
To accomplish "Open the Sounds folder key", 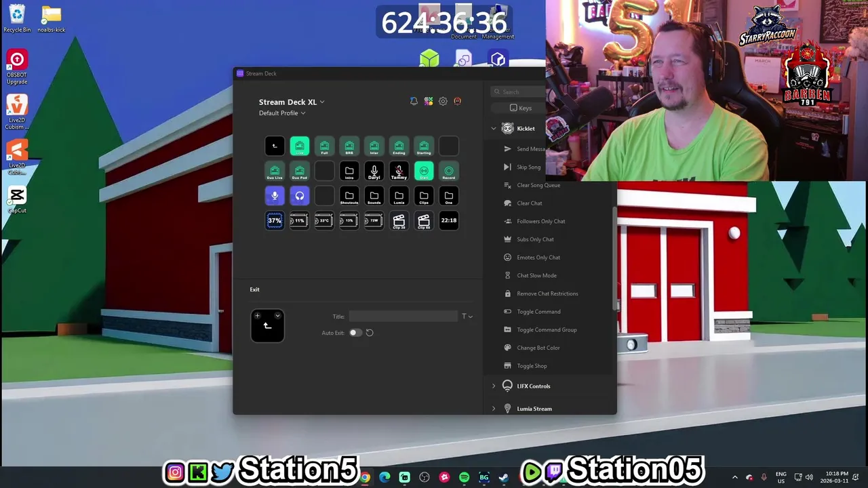I will pos(374,196).
